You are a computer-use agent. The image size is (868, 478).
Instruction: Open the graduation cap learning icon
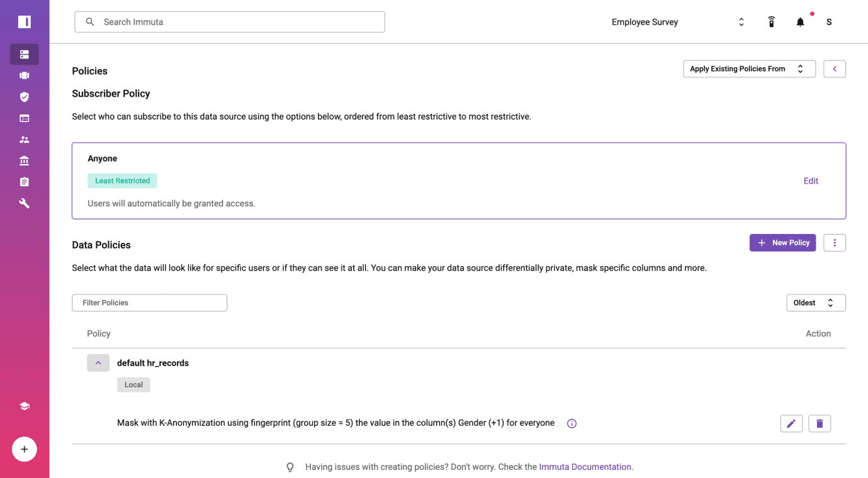25,406
